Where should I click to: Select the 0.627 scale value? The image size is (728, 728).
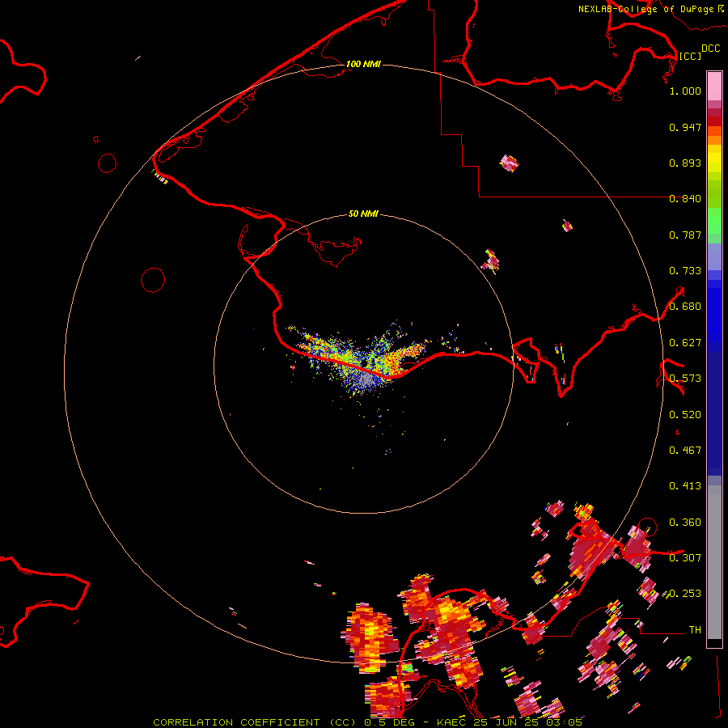tap(685, 343)
